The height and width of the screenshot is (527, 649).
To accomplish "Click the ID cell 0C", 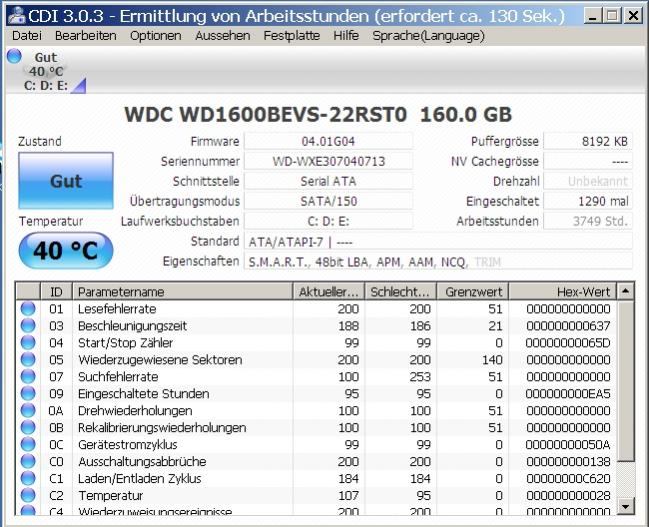I will click(56, 445).
